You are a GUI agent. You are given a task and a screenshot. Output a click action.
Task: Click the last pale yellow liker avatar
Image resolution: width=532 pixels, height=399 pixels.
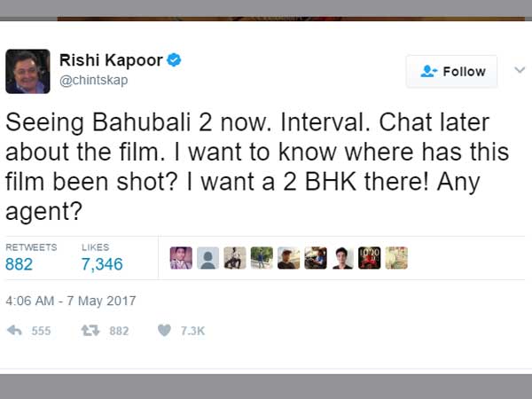(x=396, y=258)
